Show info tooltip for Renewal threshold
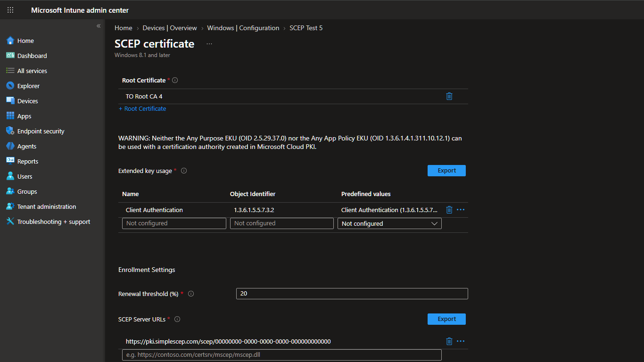The image size is (644, 362). pyautogui.click(x=191, y=294)
